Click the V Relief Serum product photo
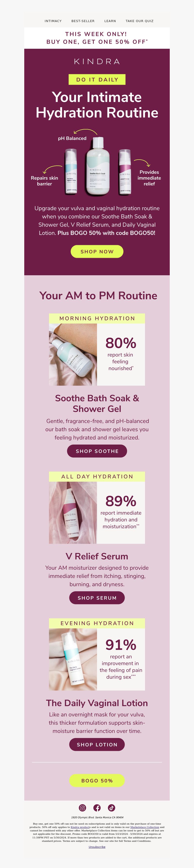This screenshot has width=194, height=868. click(x=73, y=512)
